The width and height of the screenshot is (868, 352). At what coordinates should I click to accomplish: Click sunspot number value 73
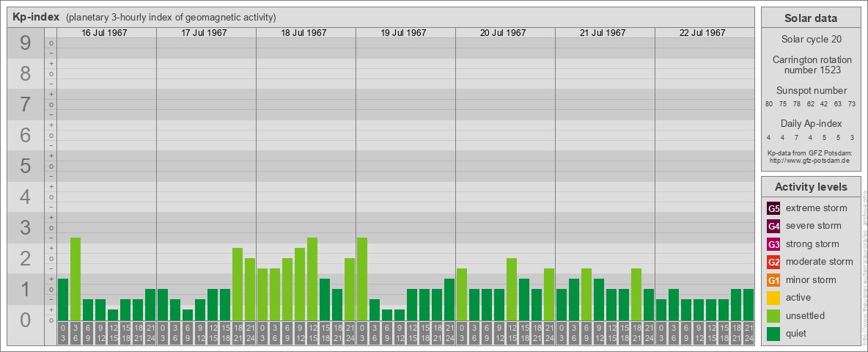pyautogui.click(x=852, y=103)
